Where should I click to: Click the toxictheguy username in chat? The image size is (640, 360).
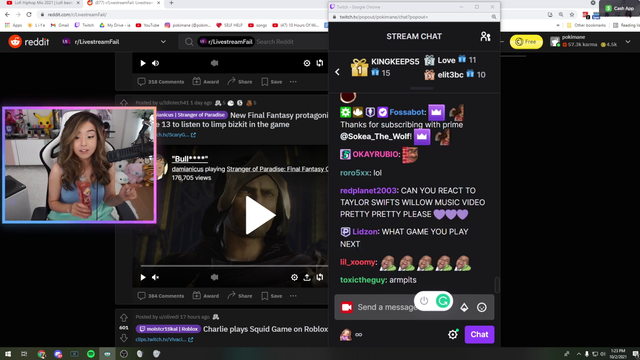click(x=363, y=280)
